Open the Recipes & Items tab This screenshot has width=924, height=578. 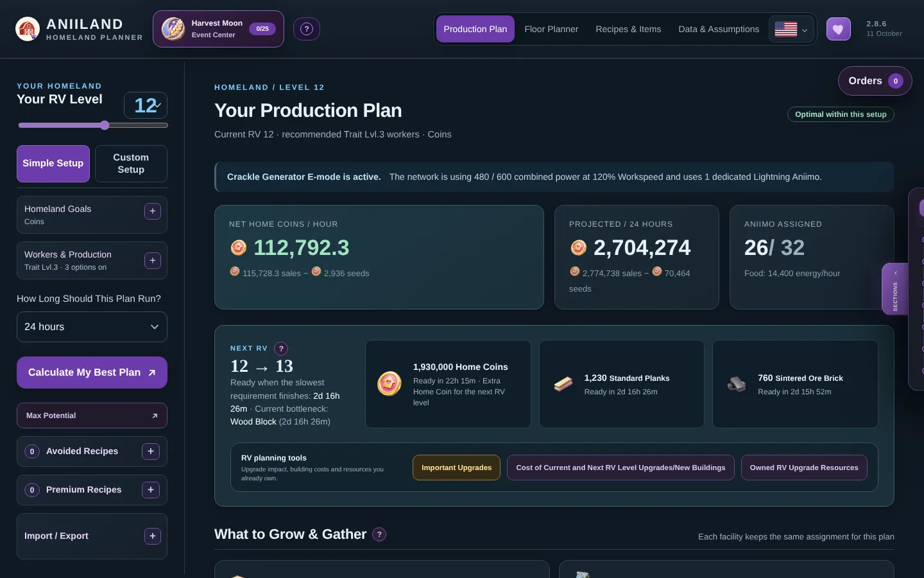(x=628, y=30)
